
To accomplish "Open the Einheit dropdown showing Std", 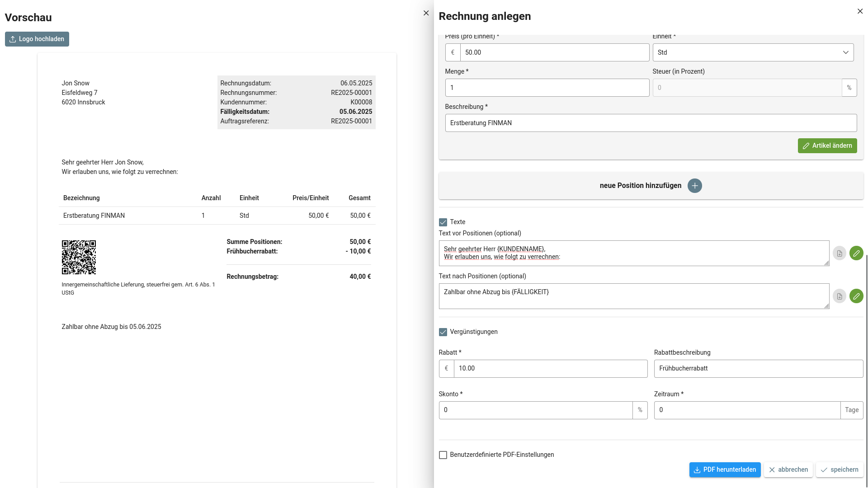I will point(753,52).
